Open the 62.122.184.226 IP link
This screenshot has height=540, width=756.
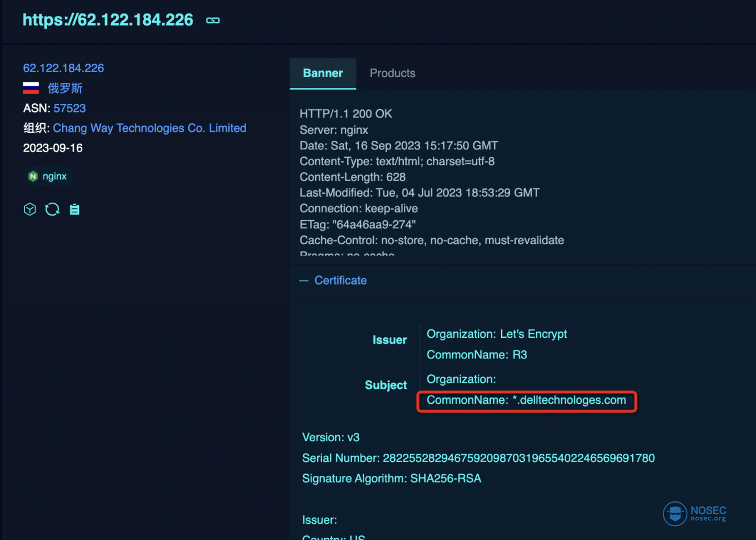[x=64, y=68]
